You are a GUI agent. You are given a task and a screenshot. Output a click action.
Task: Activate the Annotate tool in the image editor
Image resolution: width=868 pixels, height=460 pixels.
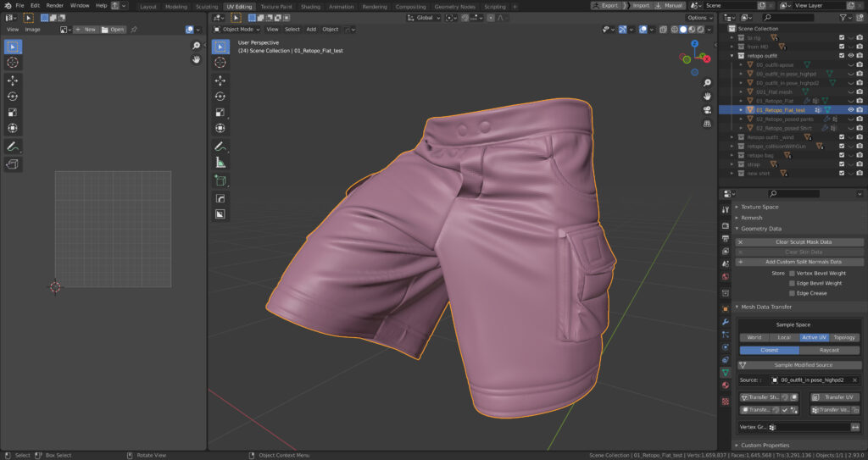pyautogui.click(x=14, y=147)
